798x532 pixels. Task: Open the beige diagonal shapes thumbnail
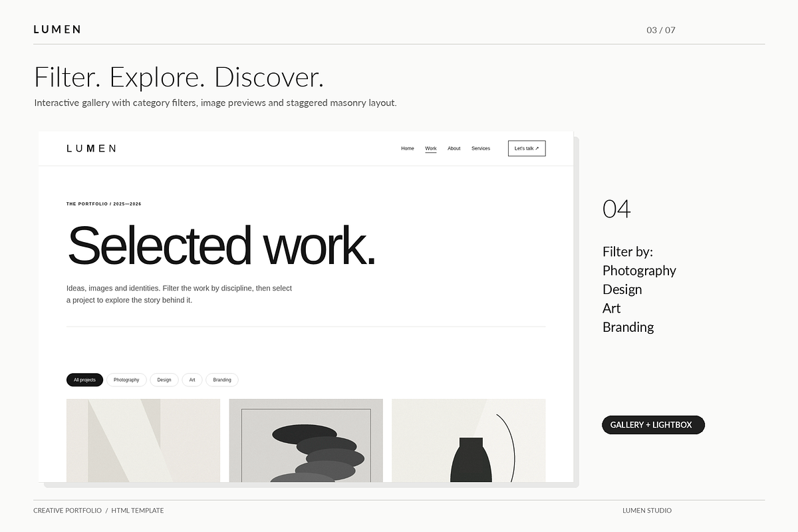143,440
